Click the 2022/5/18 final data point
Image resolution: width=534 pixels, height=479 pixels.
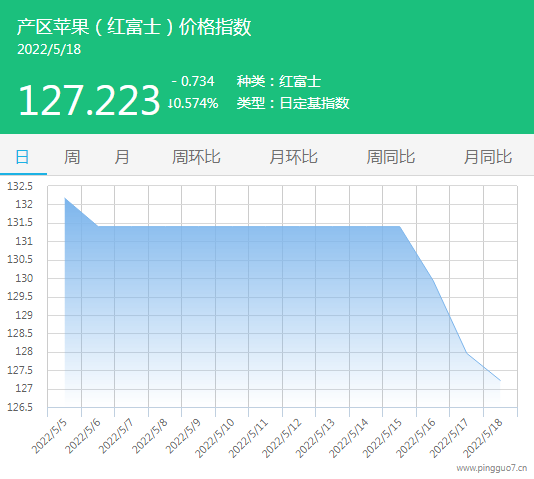click(500, 381)
